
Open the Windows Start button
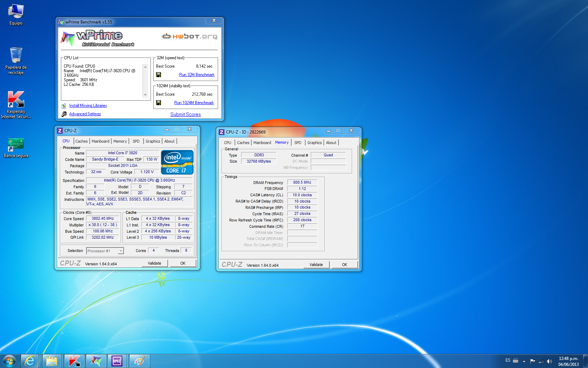(x=9, y=361)
